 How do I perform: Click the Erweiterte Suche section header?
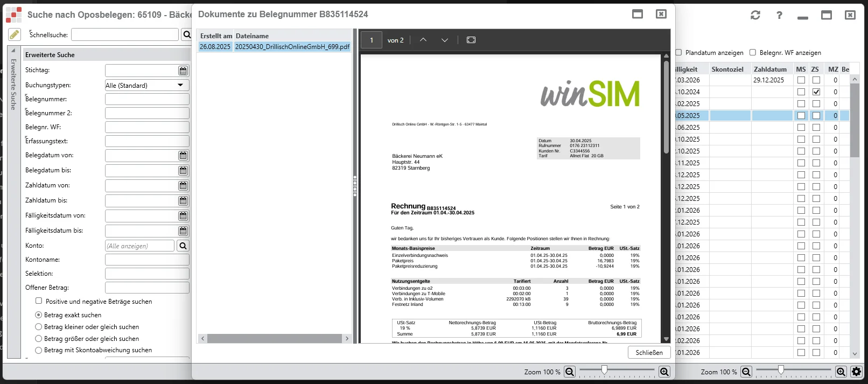[107, 54]
